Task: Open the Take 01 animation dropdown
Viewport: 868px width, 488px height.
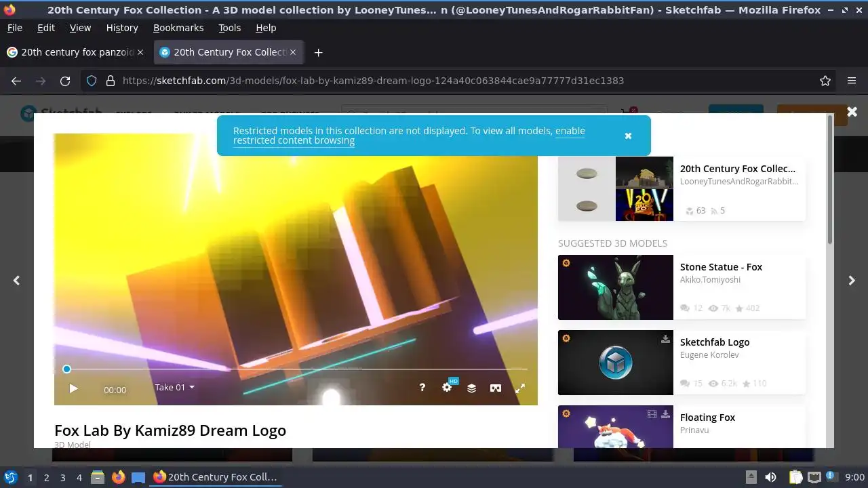Action: point(175,387)
